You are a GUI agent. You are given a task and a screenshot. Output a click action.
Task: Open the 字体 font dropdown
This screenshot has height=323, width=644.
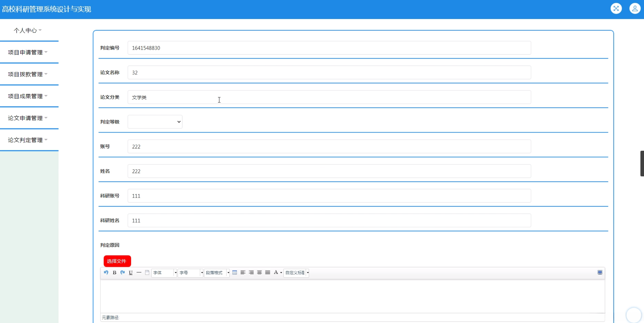pos(164,272)
